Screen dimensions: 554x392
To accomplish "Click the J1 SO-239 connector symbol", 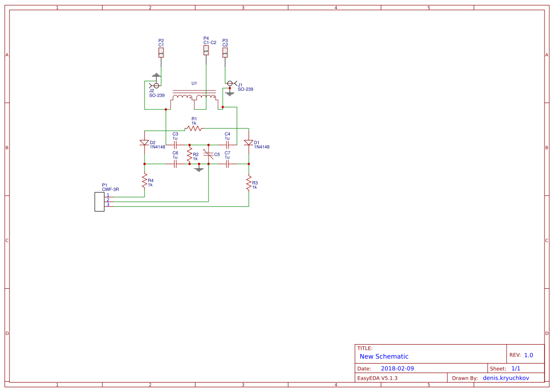I will click(x=231, y=83).
